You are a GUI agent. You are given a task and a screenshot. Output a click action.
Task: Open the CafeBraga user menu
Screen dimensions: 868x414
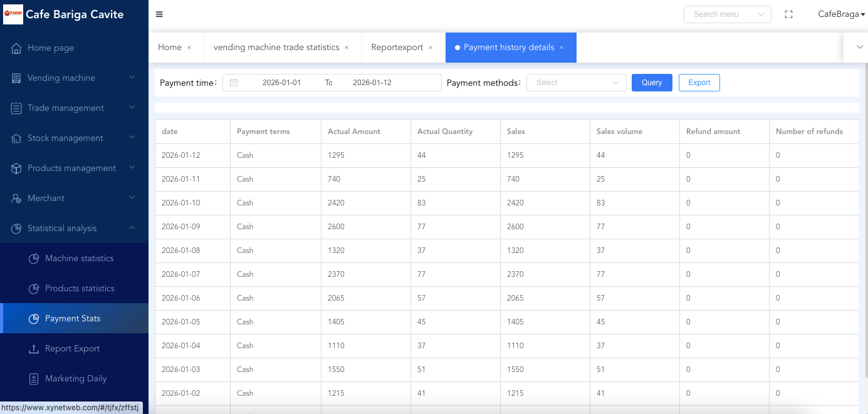pyautogui.click(x=841, y=14)
